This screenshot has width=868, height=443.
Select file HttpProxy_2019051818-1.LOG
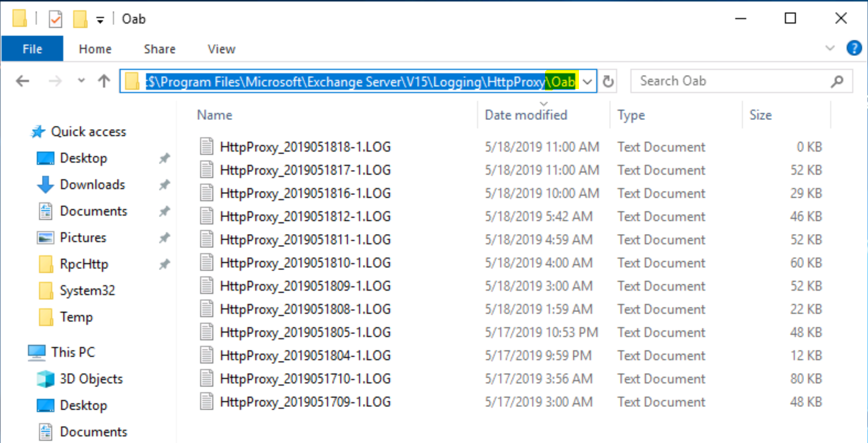(x=305, y=147)
